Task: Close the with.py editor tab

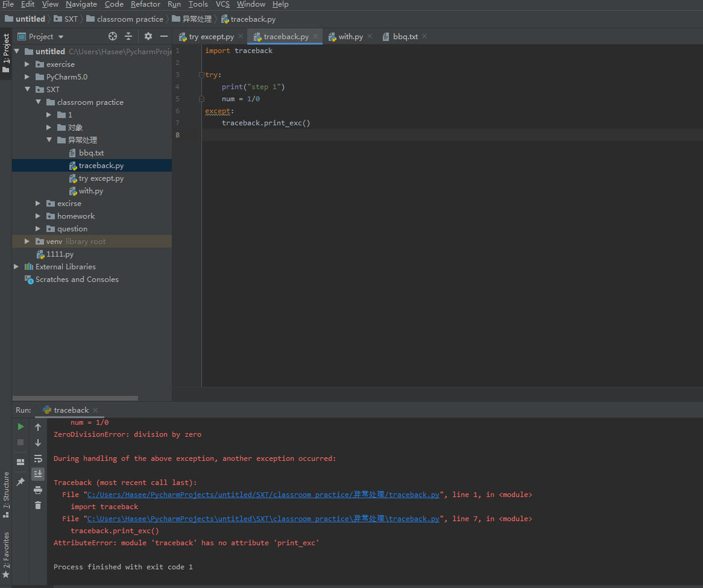Action: click(x=370, y=36)
